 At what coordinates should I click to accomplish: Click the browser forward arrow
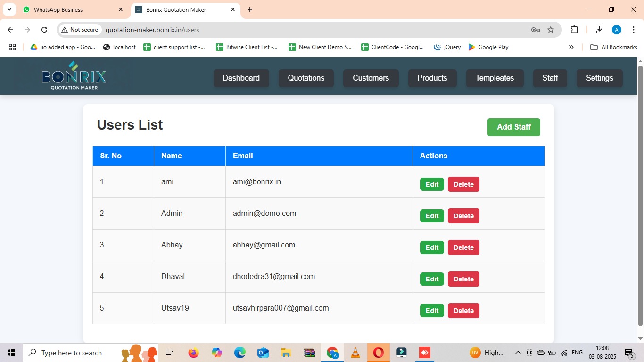point(27,30)
